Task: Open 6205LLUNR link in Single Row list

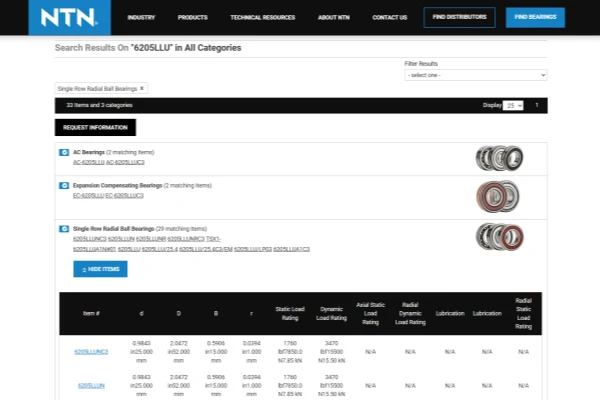Action: pos(151,239)
